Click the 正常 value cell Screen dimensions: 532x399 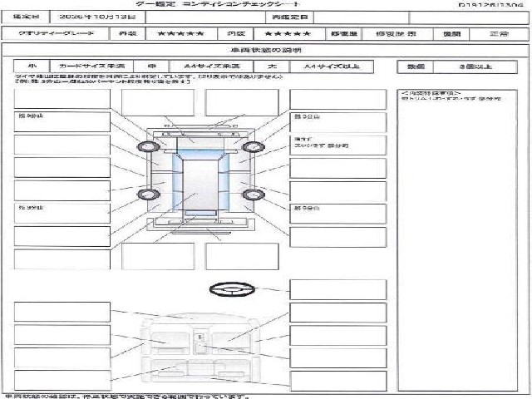click(x=499, y=33)
